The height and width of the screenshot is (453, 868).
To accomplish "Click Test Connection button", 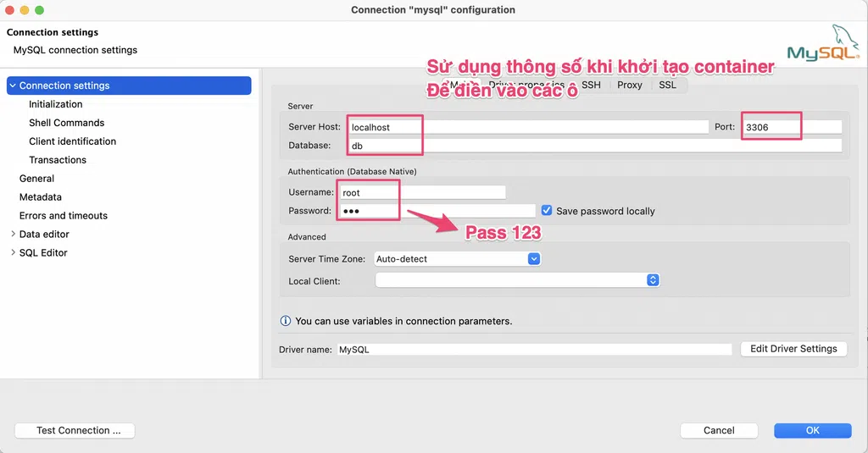I will 75,430.
